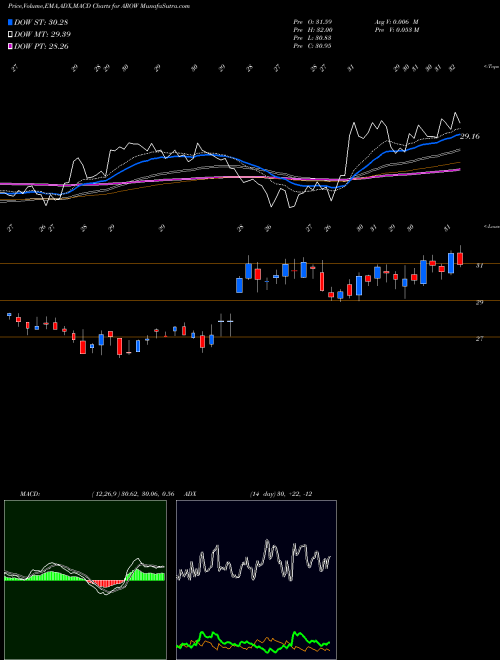Click the 'Pre L: 30.83' value
This screenshot has width=500, height=660.
(x=313, y=38)
